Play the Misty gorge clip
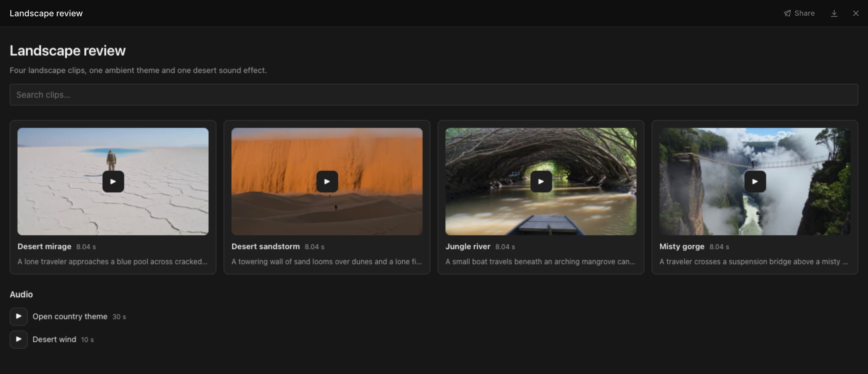 coord(755,182)
